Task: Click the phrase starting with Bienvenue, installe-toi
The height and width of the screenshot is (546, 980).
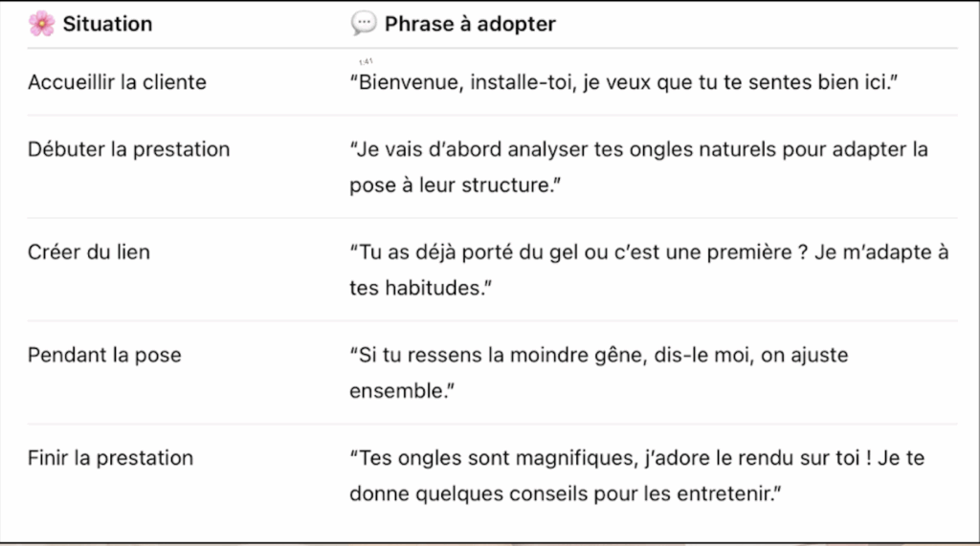Action: [624, 82]
